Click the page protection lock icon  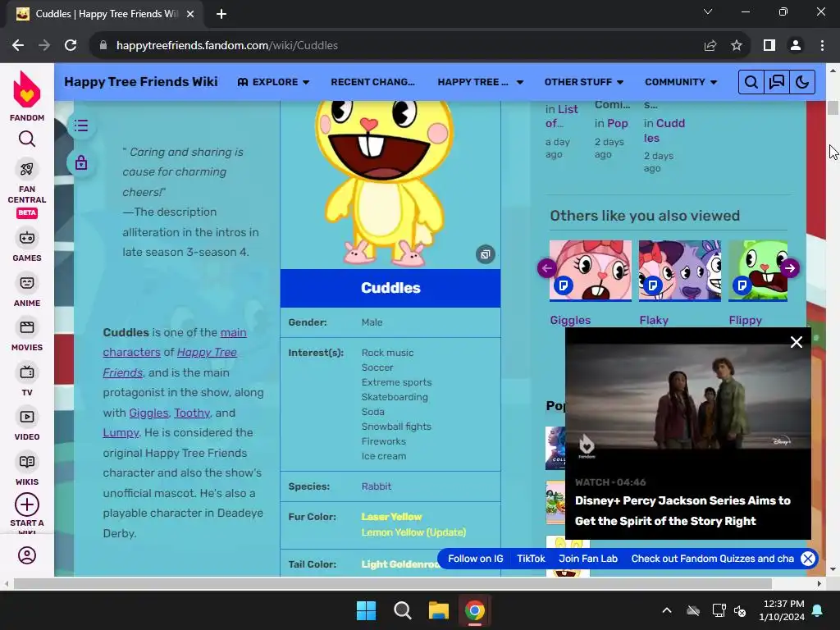[81, 162]
